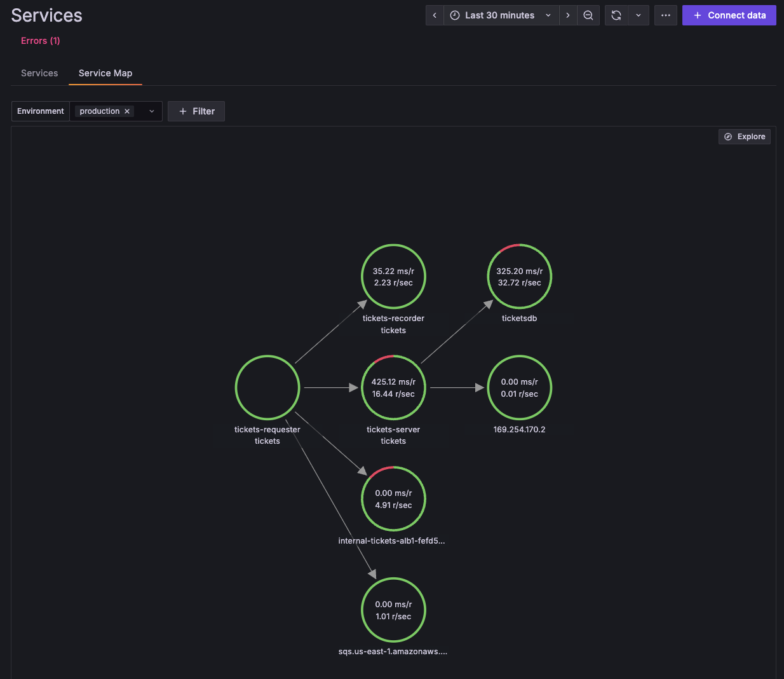The height and width of the screenshot is (679, 784).
Task: Click the Connect data button
Action: pos(729,15)
